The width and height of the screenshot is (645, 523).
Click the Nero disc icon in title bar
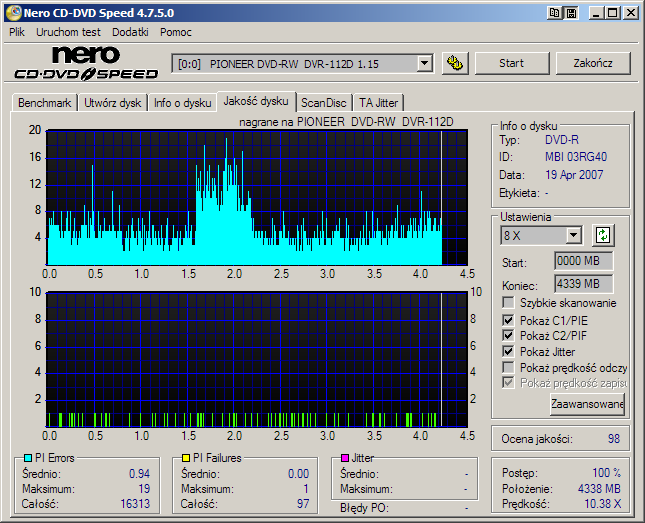(x=13, y=13)
